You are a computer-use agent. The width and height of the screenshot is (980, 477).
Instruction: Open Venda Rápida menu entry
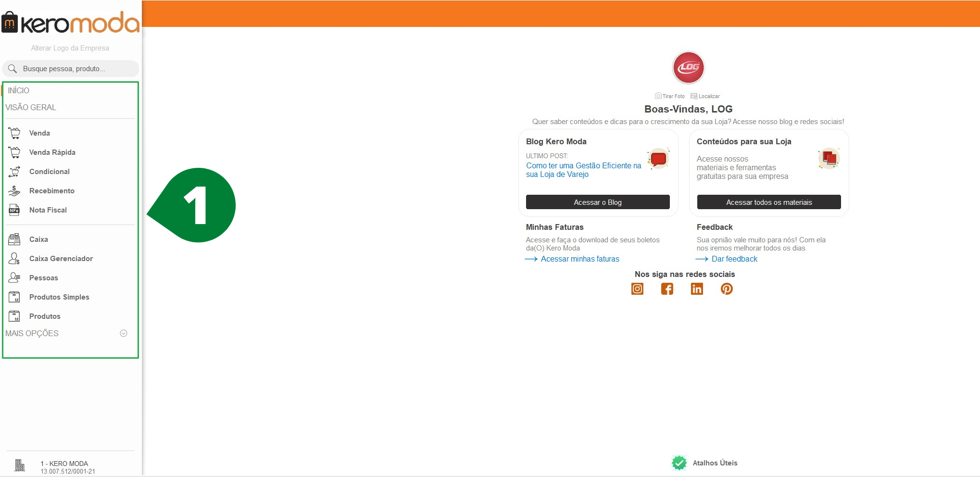52,152
